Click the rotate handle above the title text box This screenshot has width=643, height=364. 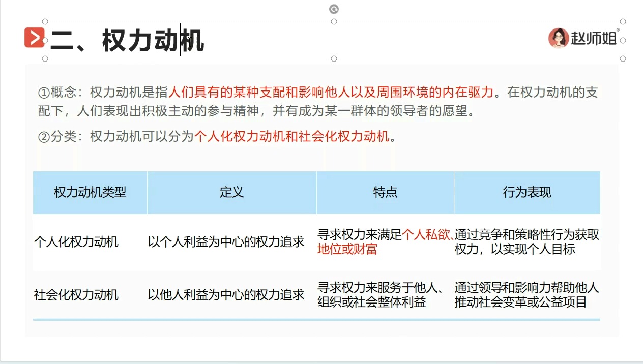(x=334, y=9)
